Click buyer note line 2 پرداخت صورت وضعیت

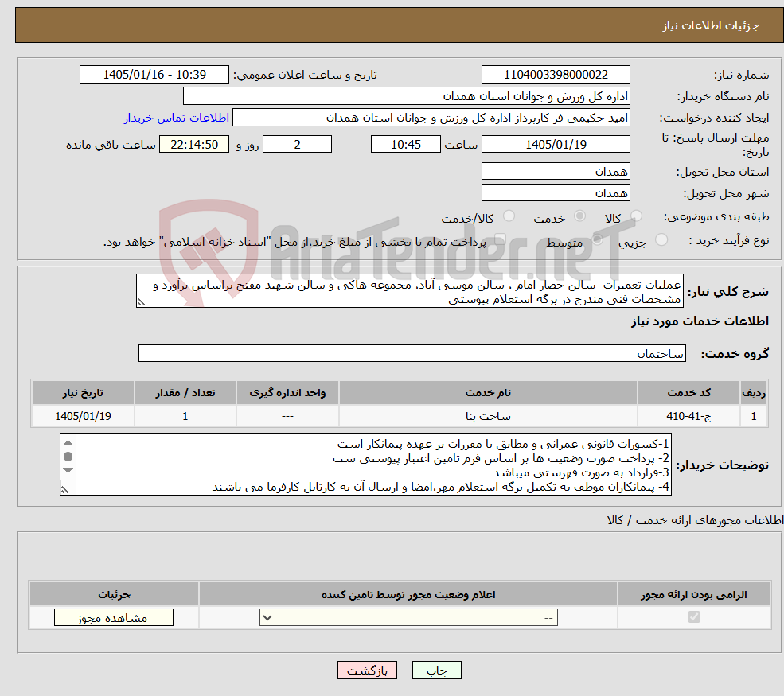[x=501, y=459]
